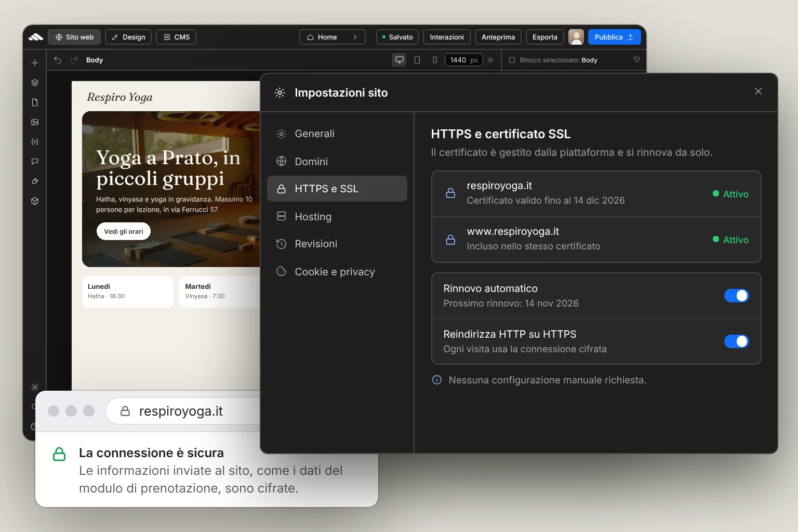Open the style pen icon in sidebar
The width and height of the screenshot is (798, 532).
[35, 181]
